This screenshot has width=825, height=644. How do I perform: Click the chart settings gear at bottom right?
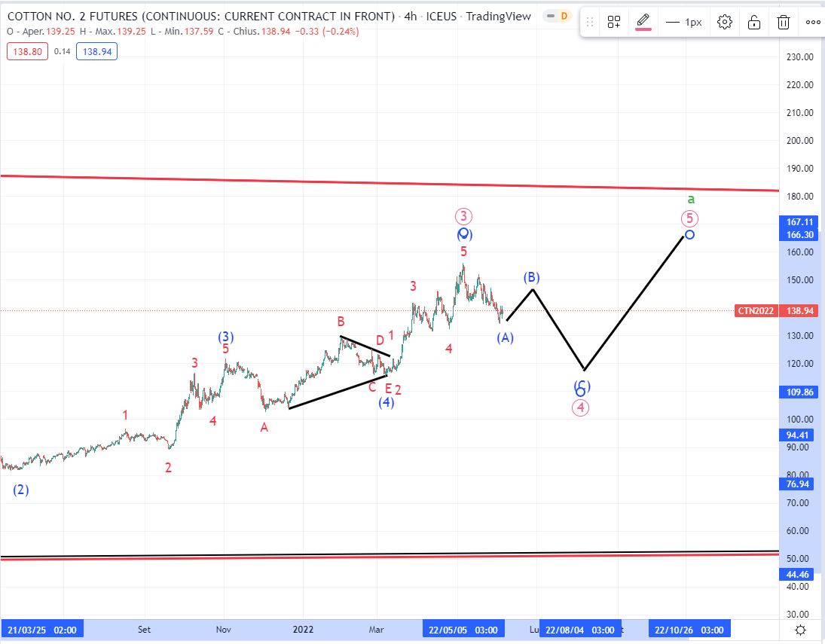(x=800, y=630)
